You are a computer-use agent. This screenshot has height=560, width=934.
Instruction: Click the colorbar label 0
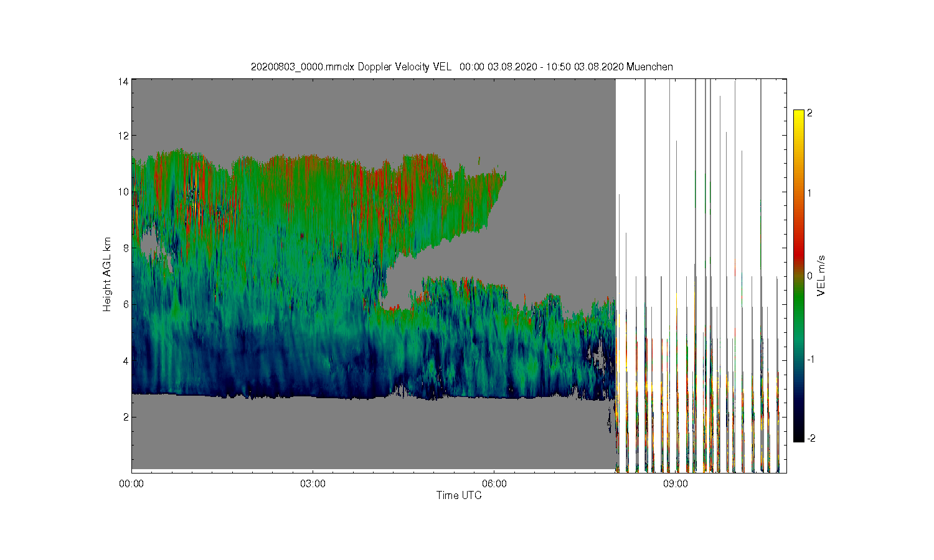click(809, 276)
